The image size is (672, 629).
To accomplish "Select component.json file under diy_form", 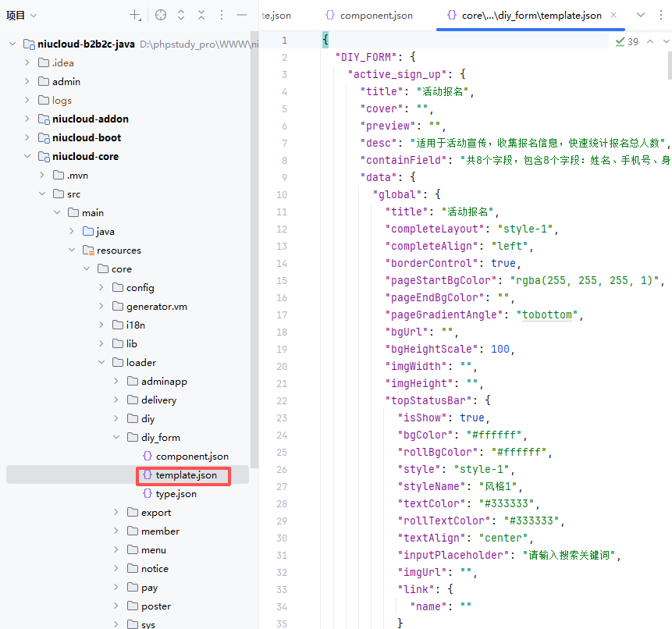I will [x=191, y=457].
